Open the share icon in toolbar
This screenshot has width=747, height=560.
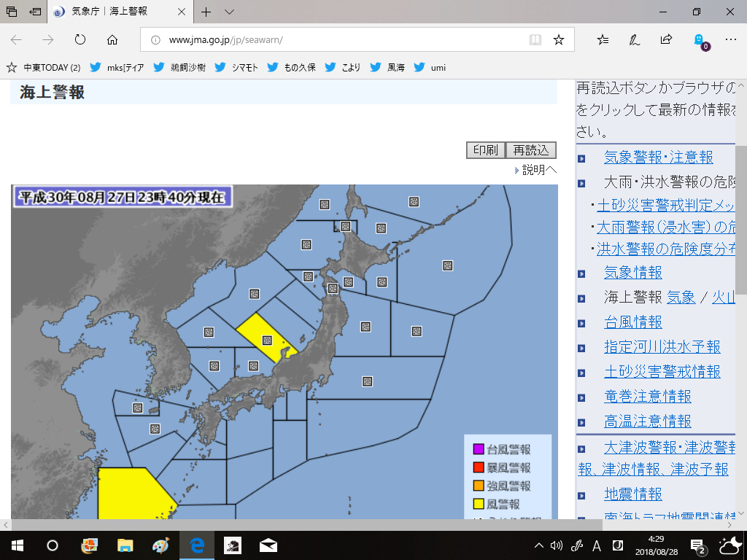pos(666,39)
